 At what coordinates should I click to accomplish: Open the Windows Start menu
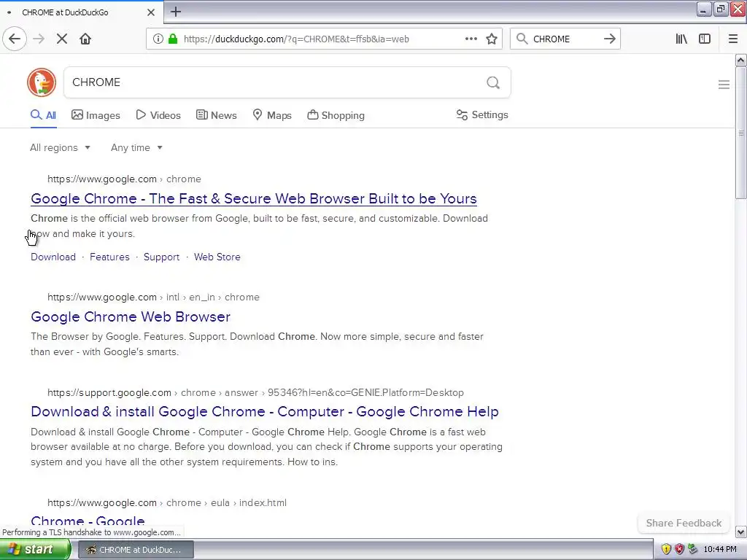35,550
